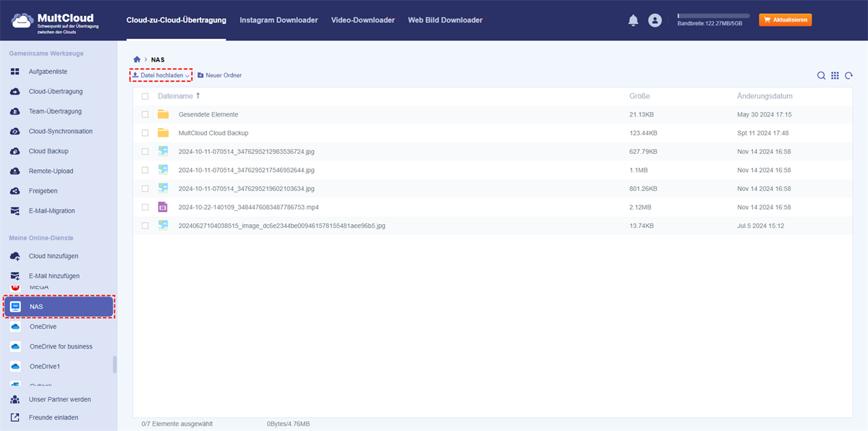The height and width of the screenshot is (431, 868).
Task: Click the orange Aktualisieren button
Action: pos(785,20)
